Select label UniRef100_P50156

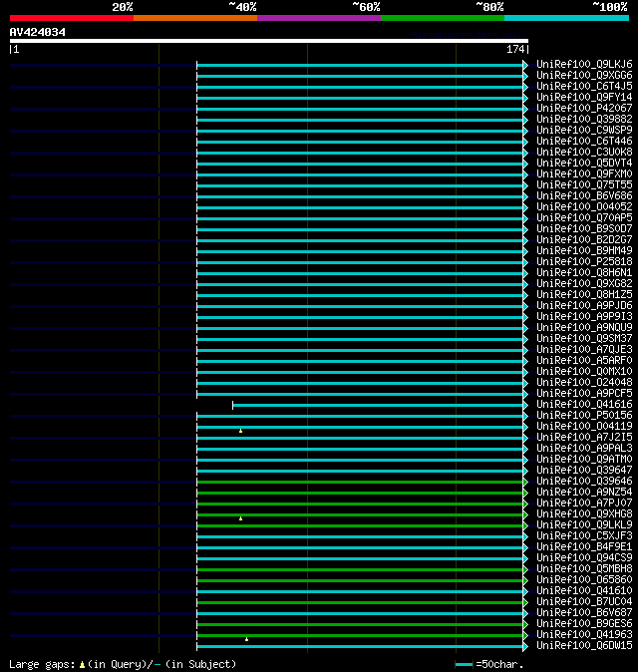coord(584,416)
